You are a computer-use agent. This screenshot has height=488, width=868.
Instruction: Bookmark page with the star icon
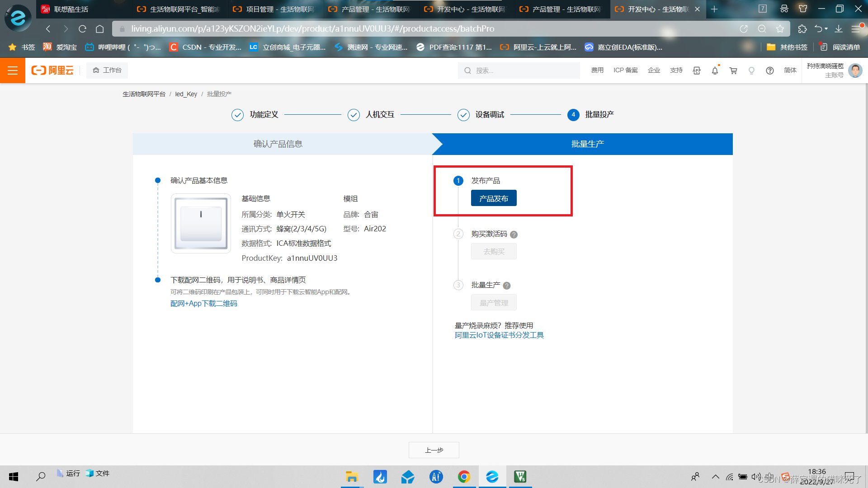click(x=780, y=29)
